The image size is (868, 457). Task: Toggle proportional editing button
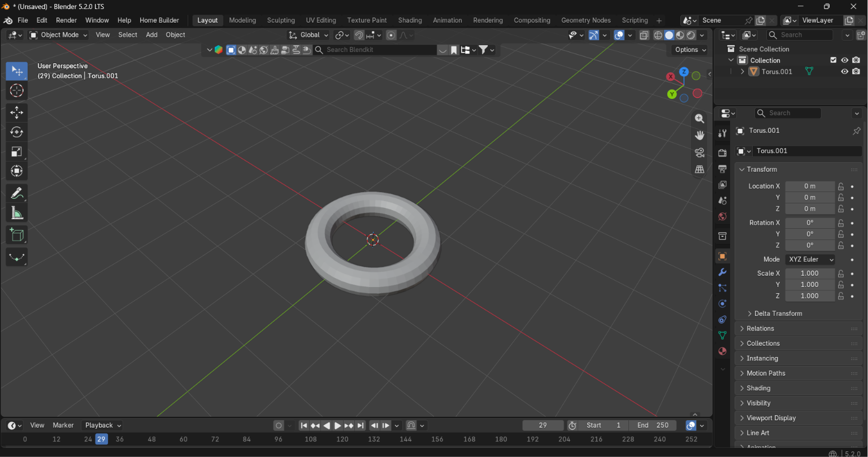[391, 35]
